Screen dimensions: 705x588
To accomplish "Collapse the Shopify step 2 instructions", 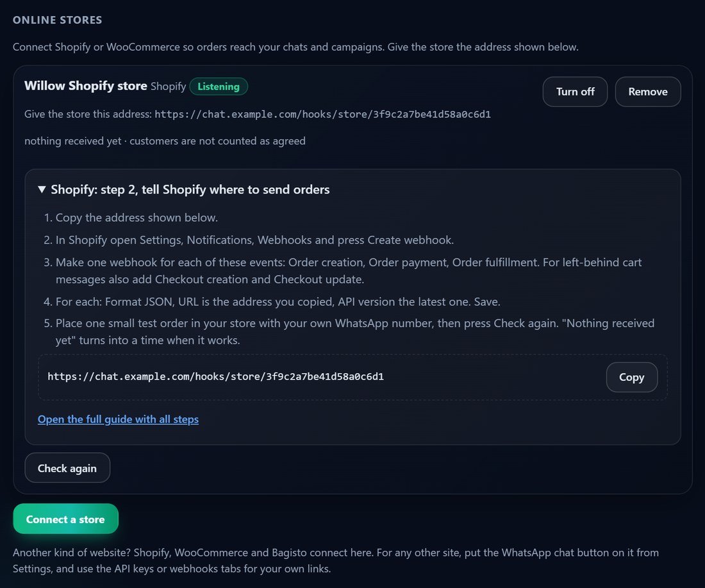I will click(x=184, y=189).
